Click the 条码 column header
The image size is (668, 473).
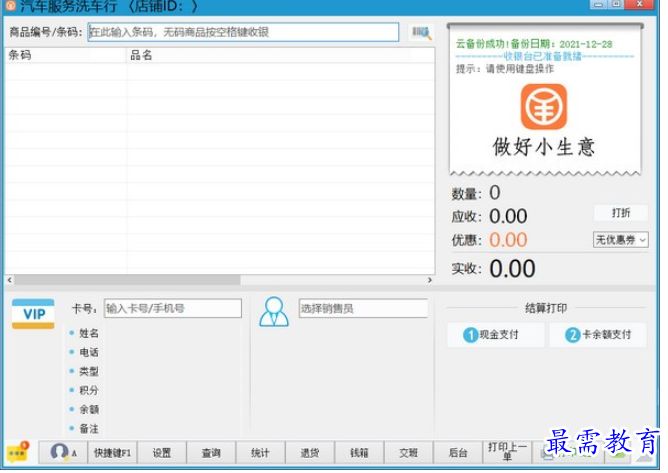point(66,55)
